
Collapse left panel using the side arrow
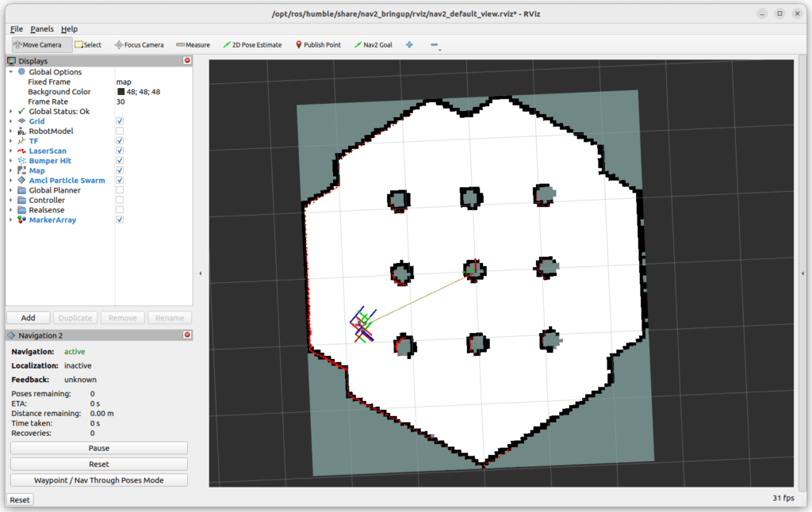click(x=201, y=273)
